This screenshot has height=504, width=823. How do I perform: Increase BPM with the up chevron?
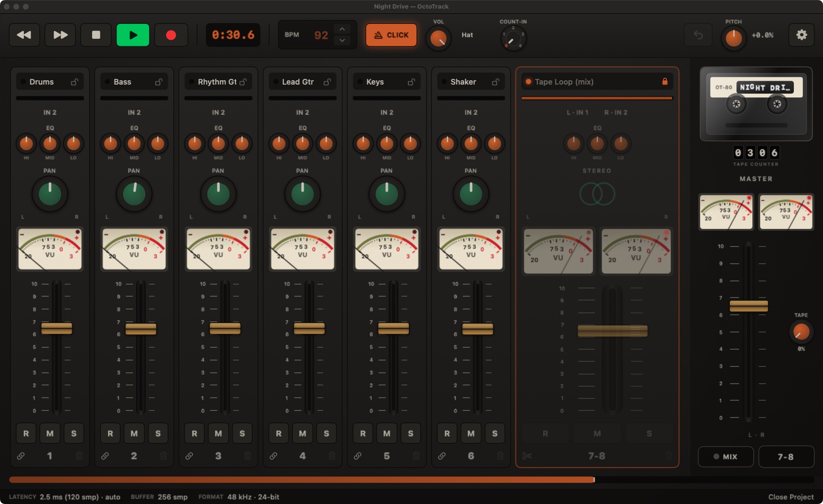pyautogui.click(x=342, y=29)
